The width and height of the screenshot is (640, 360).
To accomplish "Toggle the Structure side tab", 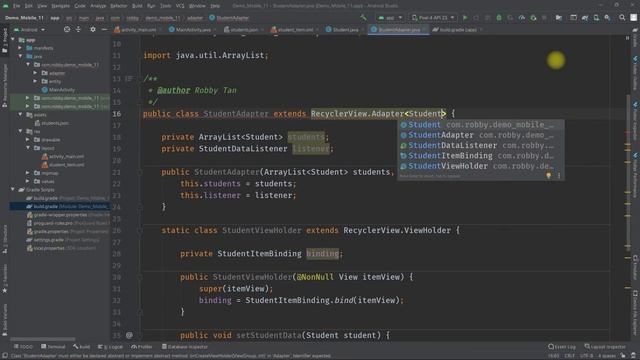I will click(x=5, y=239).
